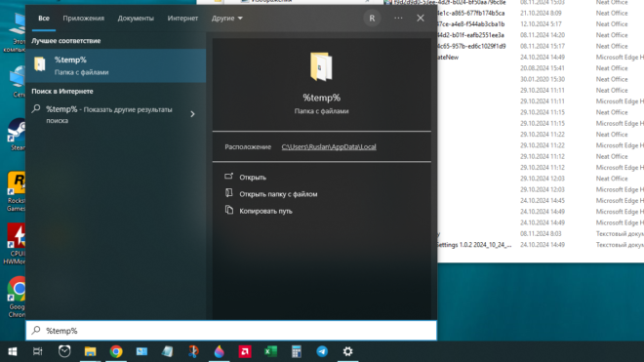Launch Google Chrome from the taskbar
Viewport: 644px width, 362px height.
116,351
